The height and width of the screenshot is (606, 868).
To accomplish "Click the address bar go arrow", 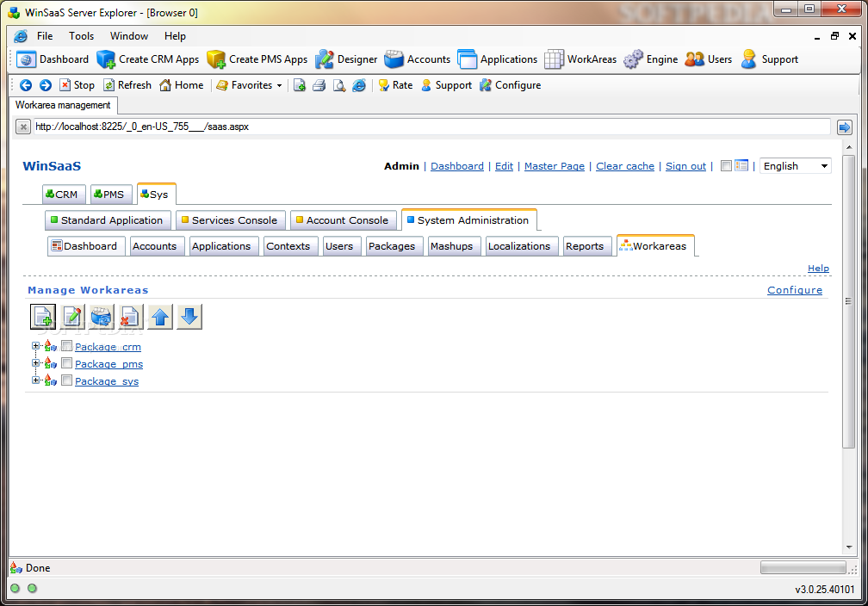I will point(844,127).
